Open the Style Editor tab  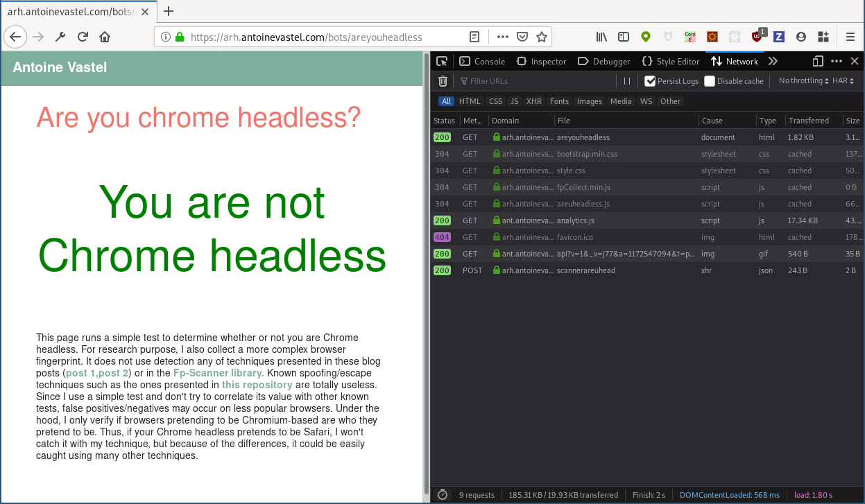point(670,62)
